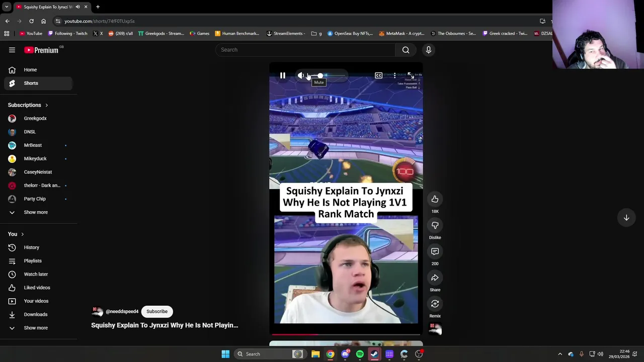Open the @needdspeed4 channel link
Screen dimensions: 644x362
122,311
